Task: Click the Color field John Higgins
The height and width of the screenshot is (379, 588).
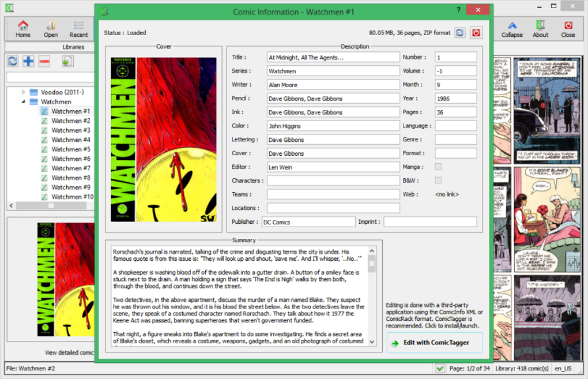Action: pyautogui.click(x=333, y=126)
